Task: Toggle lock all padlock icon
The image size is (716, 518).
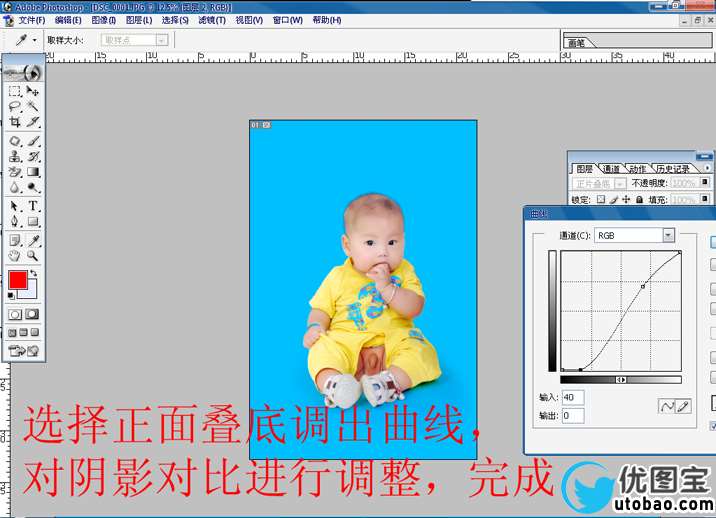Action: pyautogui.click(x=639, y=199)
